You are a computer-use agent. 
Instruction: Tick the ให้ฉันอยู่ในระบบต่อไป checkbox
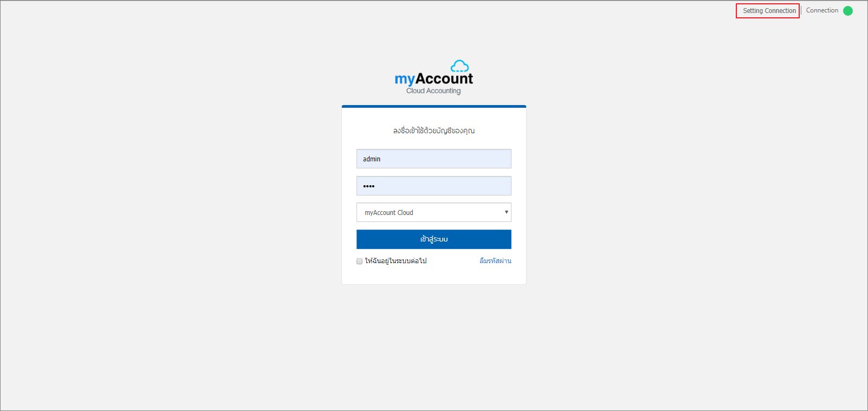pyautogui.click(x=359, y=261)
